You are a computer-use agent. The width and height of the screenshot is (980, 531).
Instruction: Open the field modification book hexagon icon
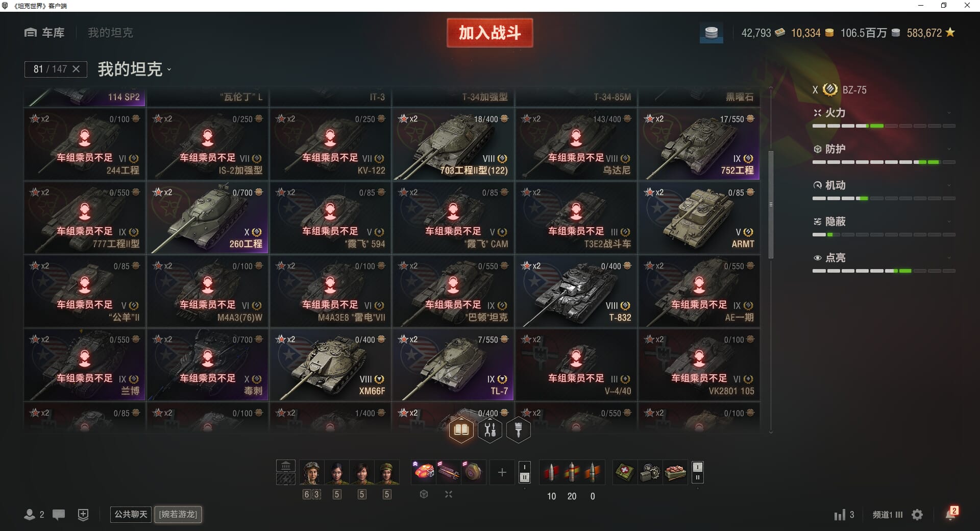click(461, 430)
